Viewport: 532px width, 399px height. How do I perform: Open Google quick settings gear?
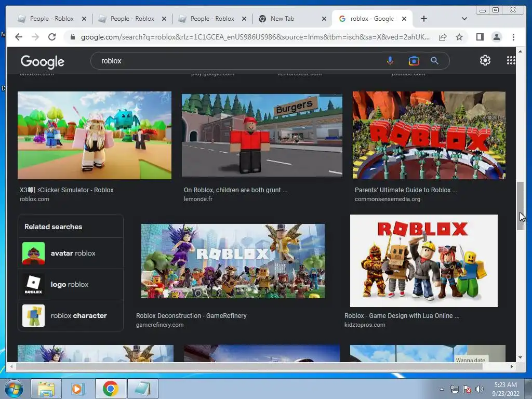(485, 60)
